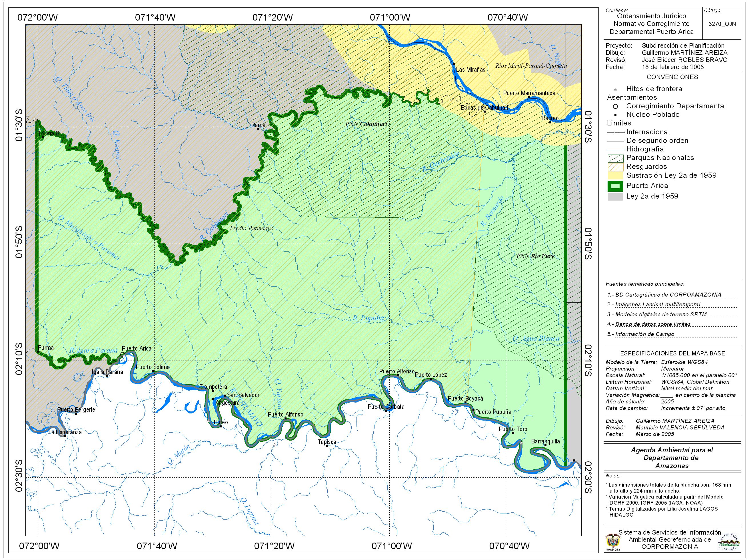Click the PNN Cahuinarí park label
The image size is (749, 560).
click(366, 124)
